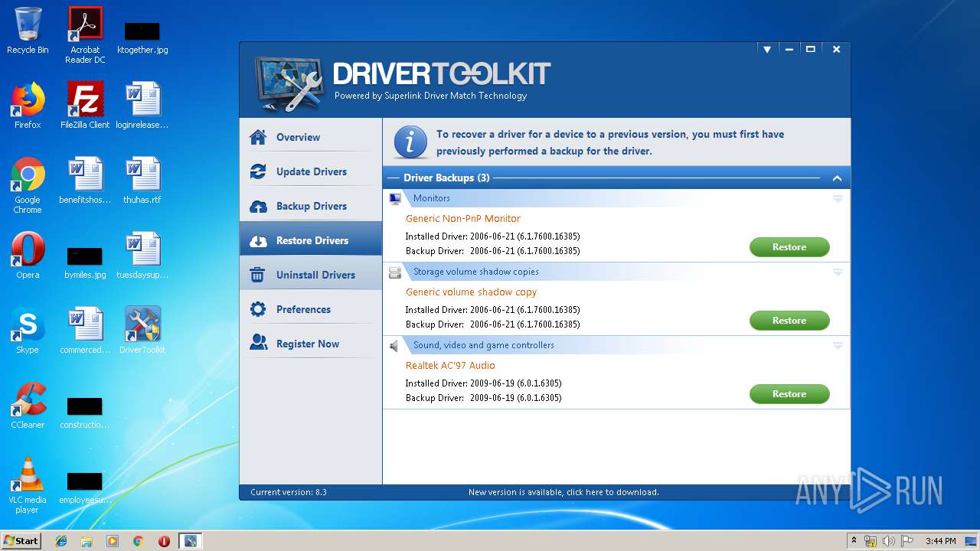Restore the Generic volume shadow copy driver
The width and height of the screenshot is (980, 551).
pyautogui.click(x=789, y=321)
